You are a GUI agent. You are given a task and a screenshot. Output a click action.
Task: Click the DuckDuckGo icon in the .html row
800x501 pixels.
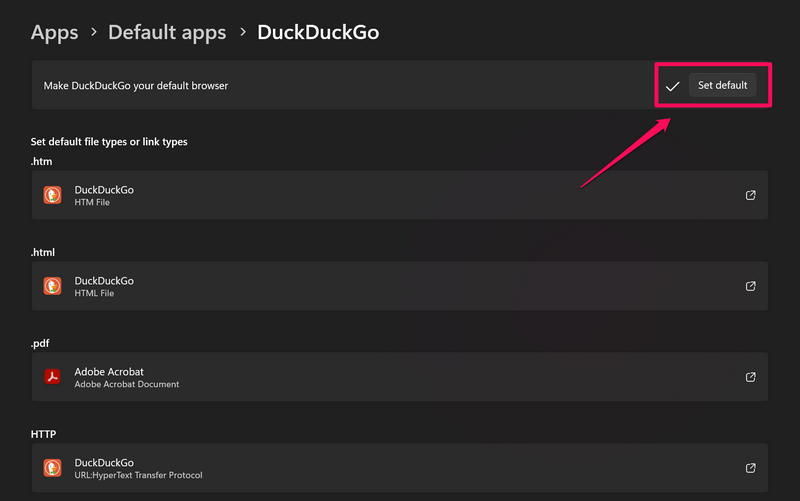pyautogui.click(x=52, y=286)
